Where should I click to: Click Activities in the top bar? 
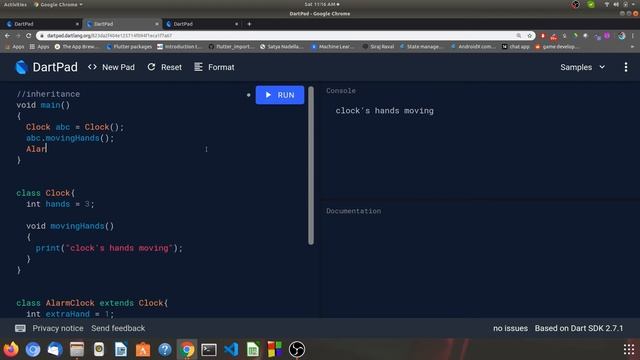pos(15,4)
